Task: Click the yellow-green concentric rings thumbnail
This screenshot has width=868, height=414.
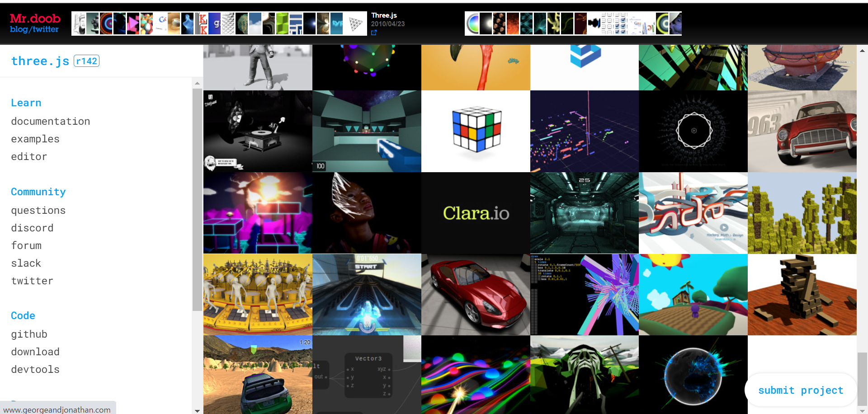Action: click(662, 24)
